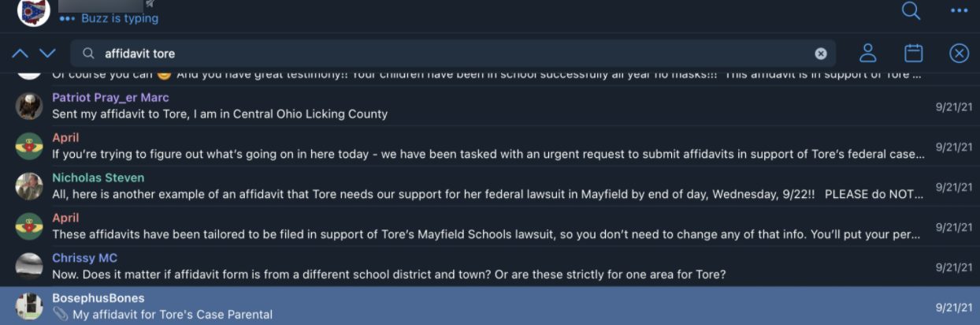
Task: Click Nicholas Steven's profile avatar
Action: click(x=29, y=187)
